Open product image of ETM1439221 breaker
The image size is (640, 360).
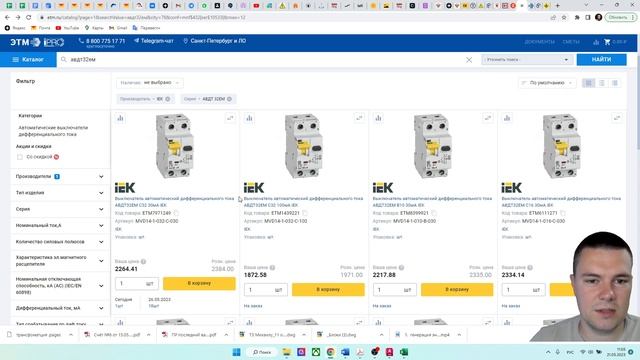click(x=304, y=146)
